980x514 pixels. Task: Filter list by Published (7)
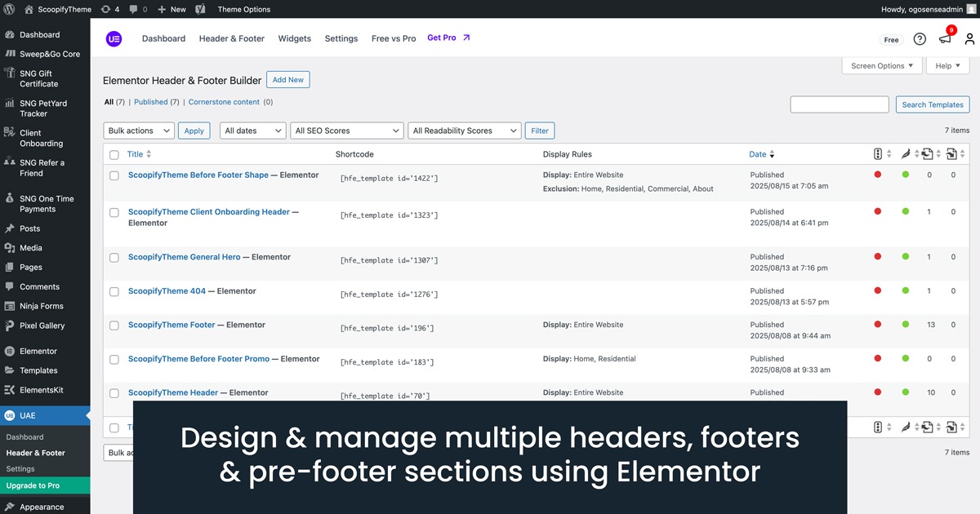click(157, 102)
